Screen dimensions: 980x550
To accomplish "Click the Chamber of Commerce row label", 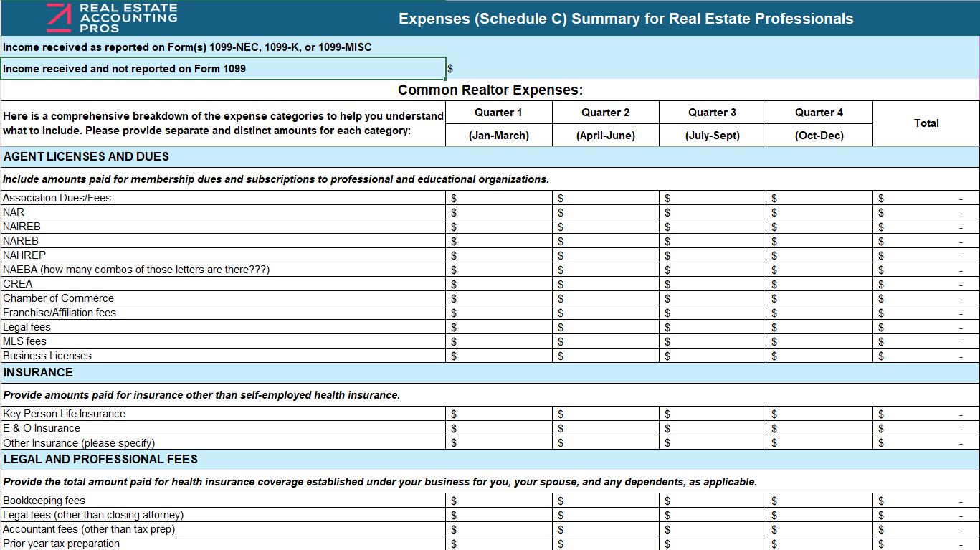I will tap(58, 298).
